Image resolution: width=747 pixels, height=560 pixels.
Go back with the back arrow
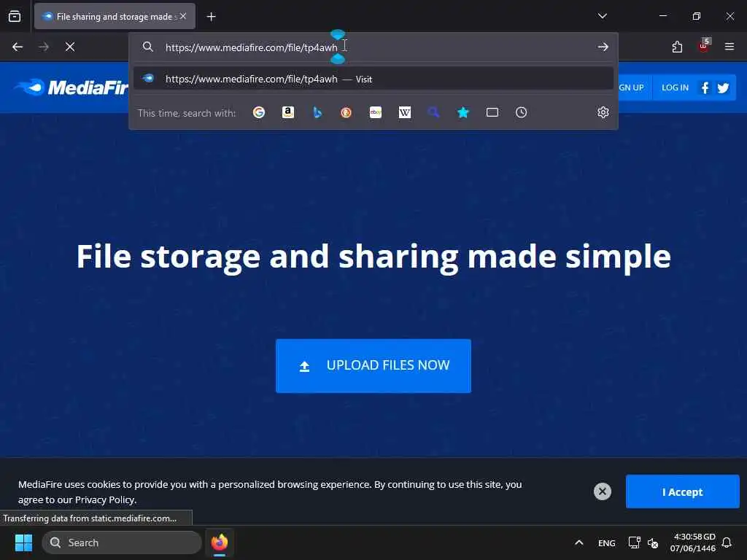[18, 47]
